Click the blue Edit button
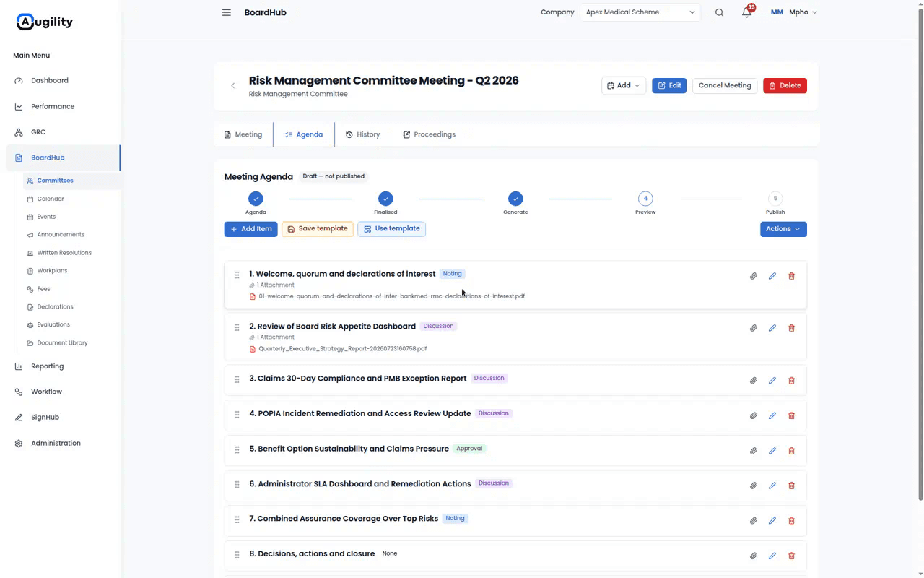This screenshot has height=578, width=924. click(x=669, y=85)
